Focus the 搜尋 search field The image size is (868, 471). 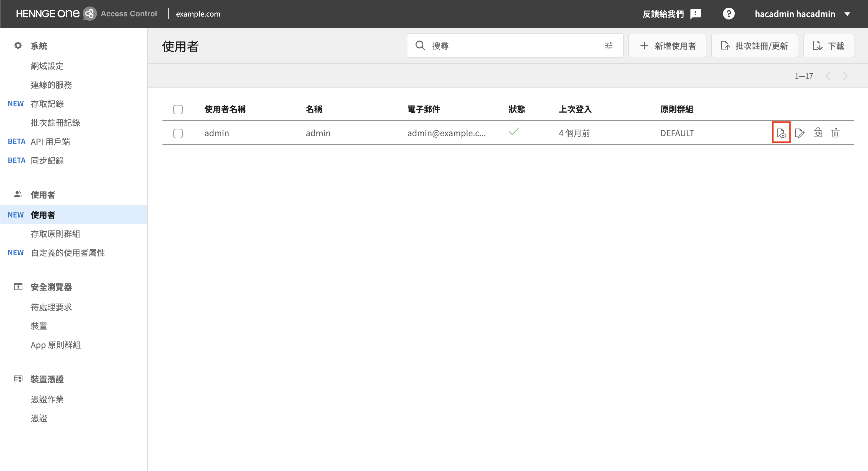click(x=515, y=46)
